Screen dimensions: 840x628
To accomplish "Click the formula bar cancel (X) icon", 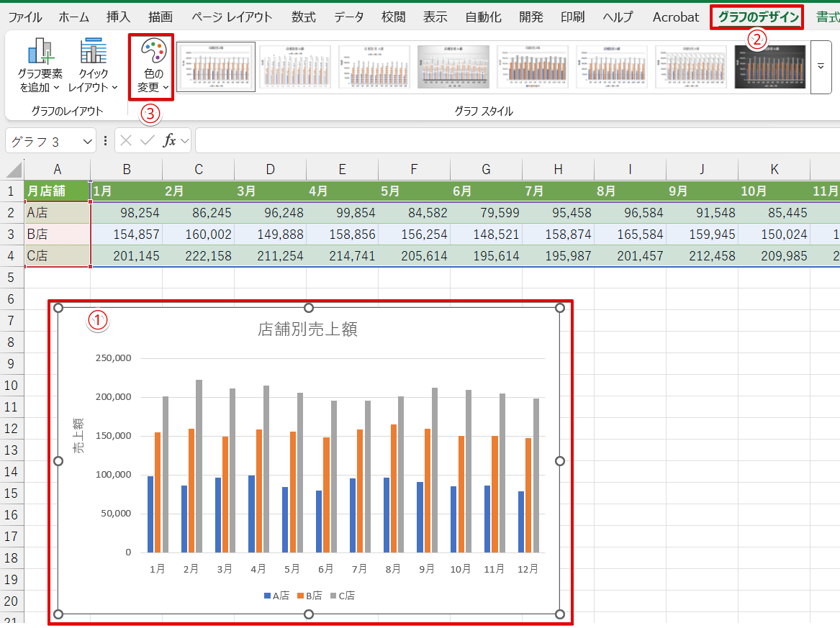I will [127, 140].
